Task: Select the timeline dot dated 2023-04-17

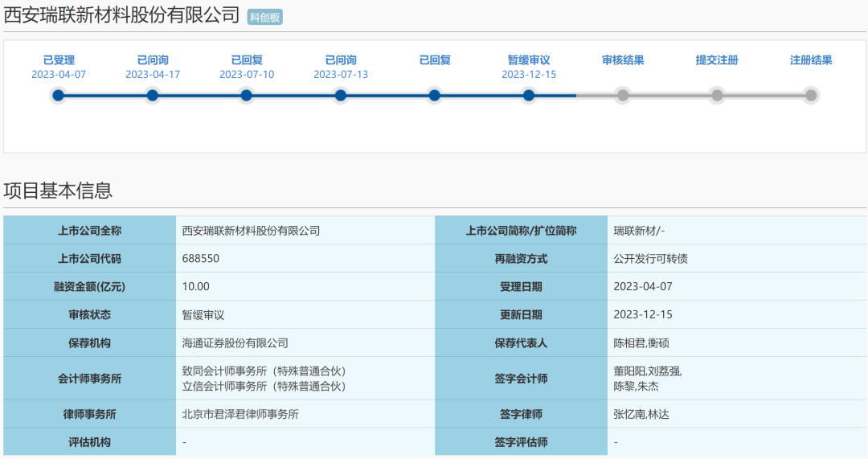Action: tap(153, 96)
